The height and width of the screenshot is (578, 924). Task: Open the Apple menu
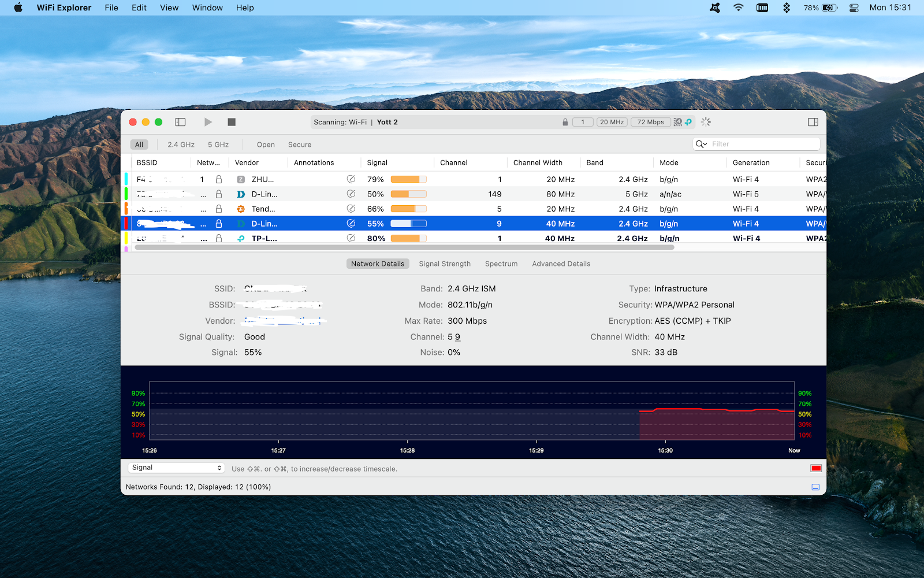pyautogui.click(x=18, y=8)
